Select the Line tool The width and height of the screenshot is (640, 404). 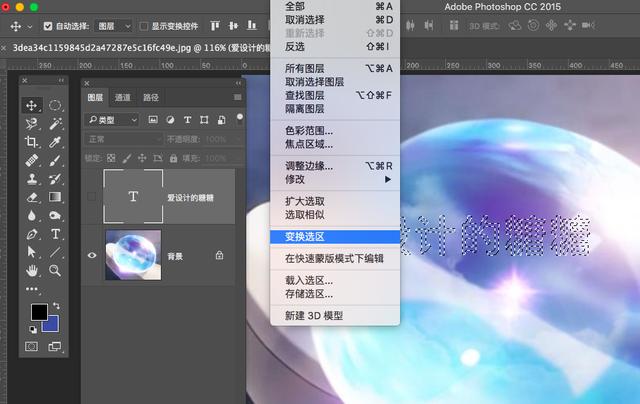(x=55, y=252)
